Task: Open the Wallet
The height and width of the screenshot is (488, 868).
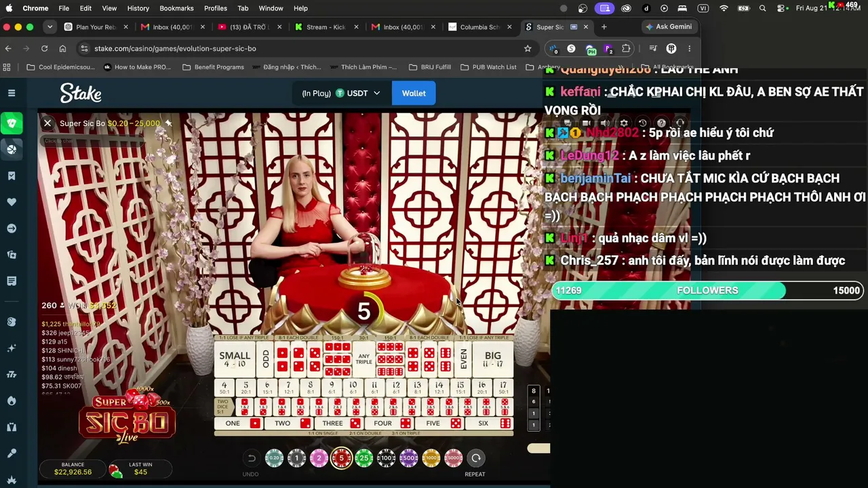Action: click(x=414, y=93)
